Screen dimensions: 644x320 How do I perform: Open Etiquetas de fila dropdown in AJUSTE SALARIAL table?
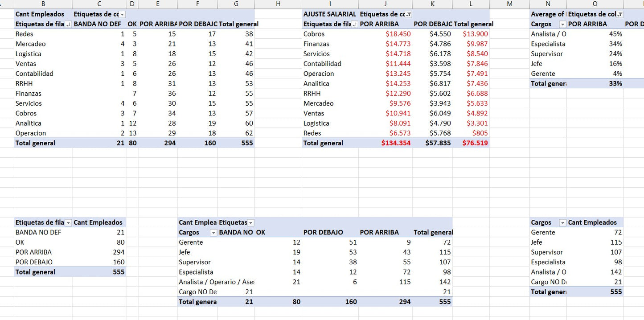354,24
